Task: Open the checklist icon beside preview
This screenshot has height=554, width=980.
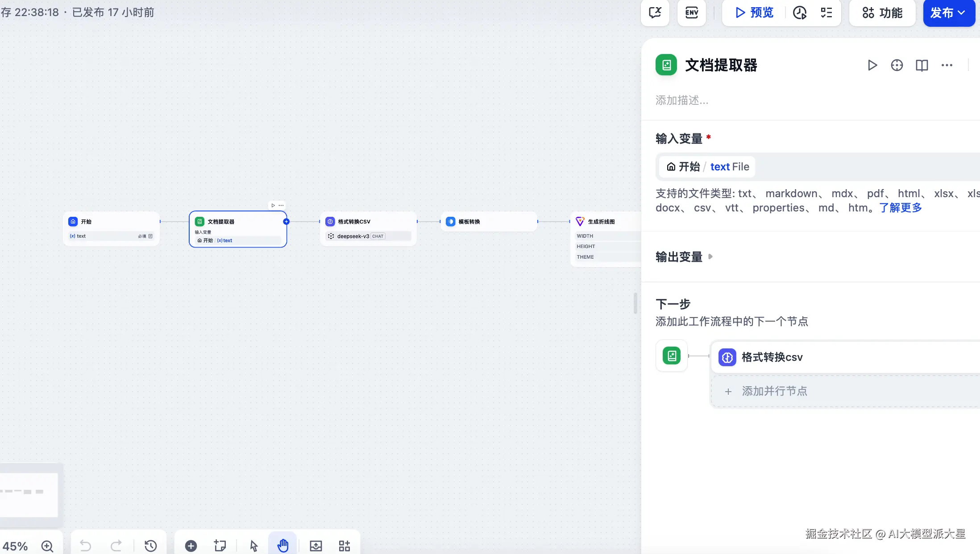Action: [826, 12]
